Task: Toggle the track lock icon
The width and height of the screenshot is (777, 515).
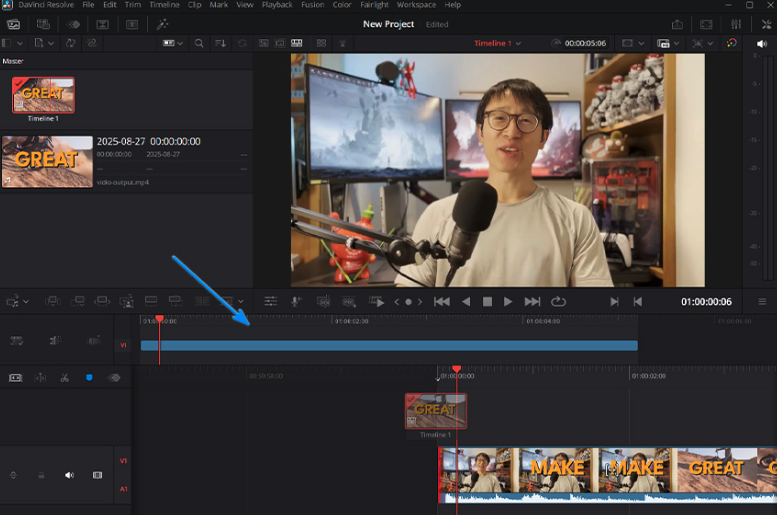Action: coord(41,475)
